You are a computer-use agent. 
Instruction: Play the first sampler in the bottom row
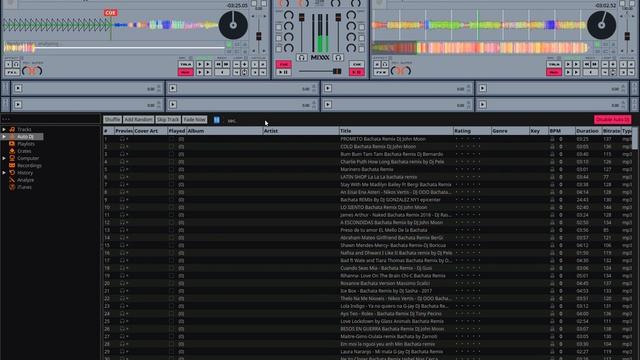click(x=18, y=104)
